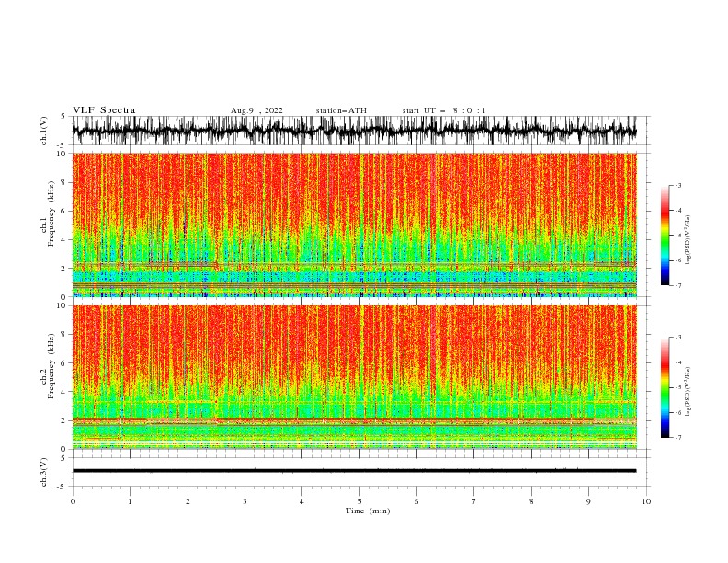Click inside the ch.2 spectrogram panel
The image size is (728, 563).
pos(355,377)
